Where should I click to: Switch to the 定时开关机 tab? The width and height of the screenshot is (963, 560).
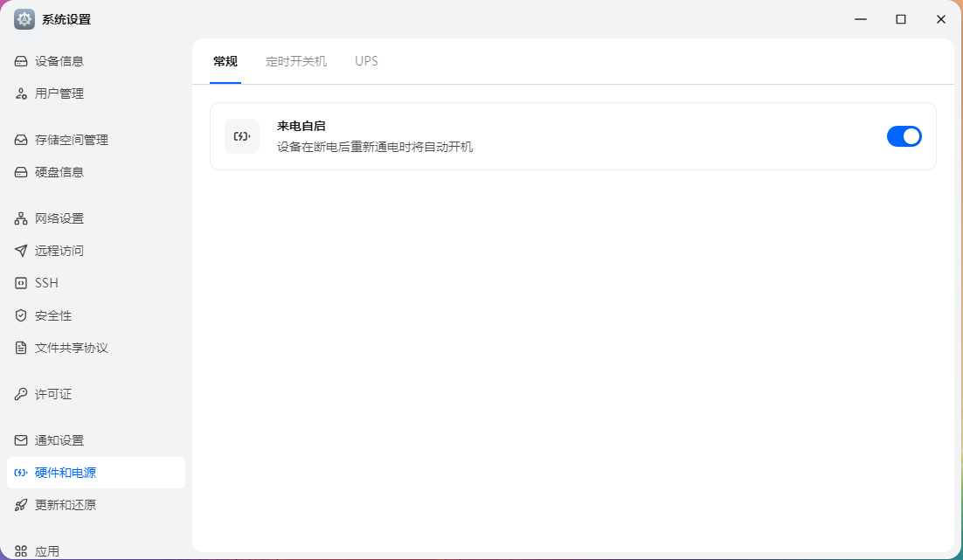point(296,61)
